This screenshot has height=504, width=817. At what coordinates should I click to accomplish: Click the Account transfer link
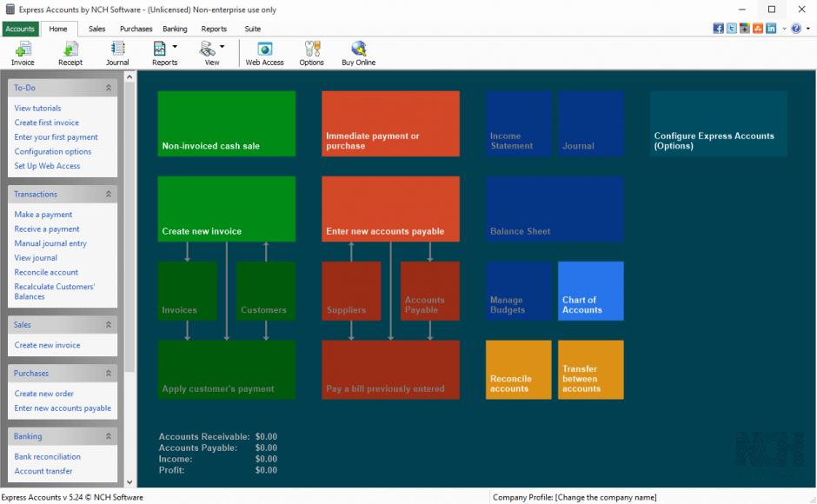[43, 471]
